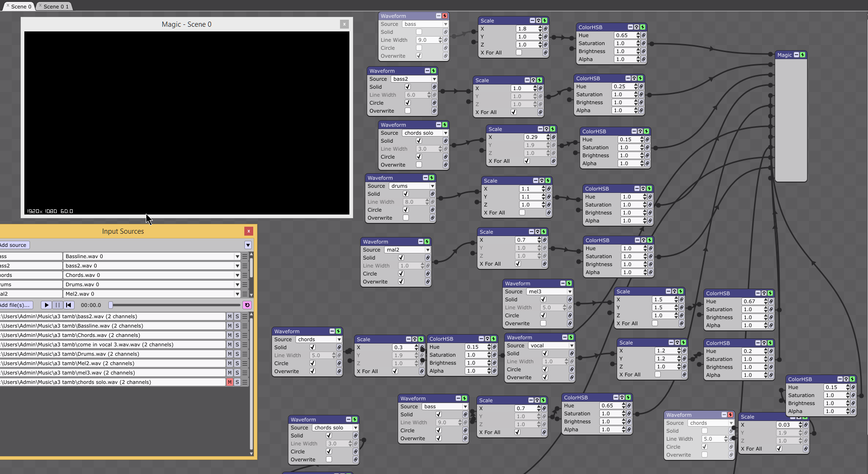Viewport: 868px width, 474px height.
Task: Collapse the Magic output node
Action: point(796,55)
